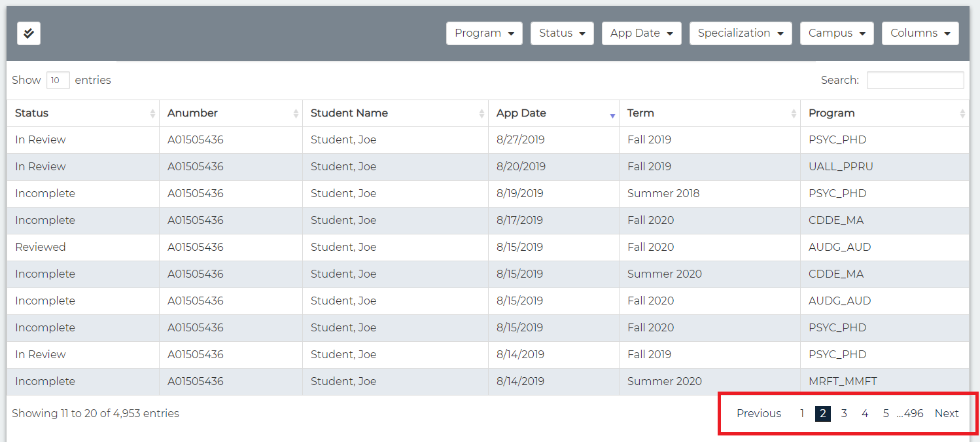
Task: Expand the Specialization filter dropdown
Action: [740, 33]
